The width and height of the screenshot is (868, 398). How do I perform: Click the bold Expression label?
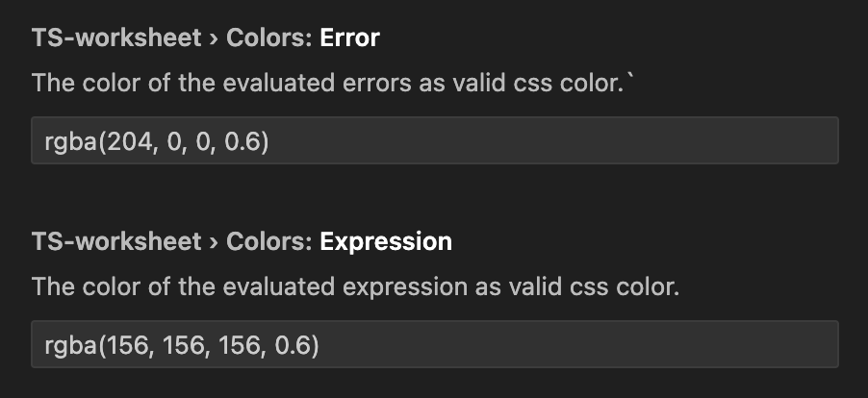386,241
